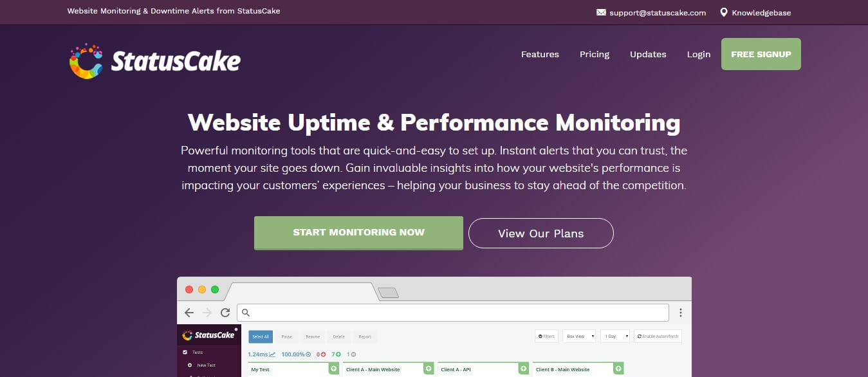Image resolution: width=868 pixels, height=377 pixels.
Task: Expand the Filters control in the dashboard
Action: 546,336
